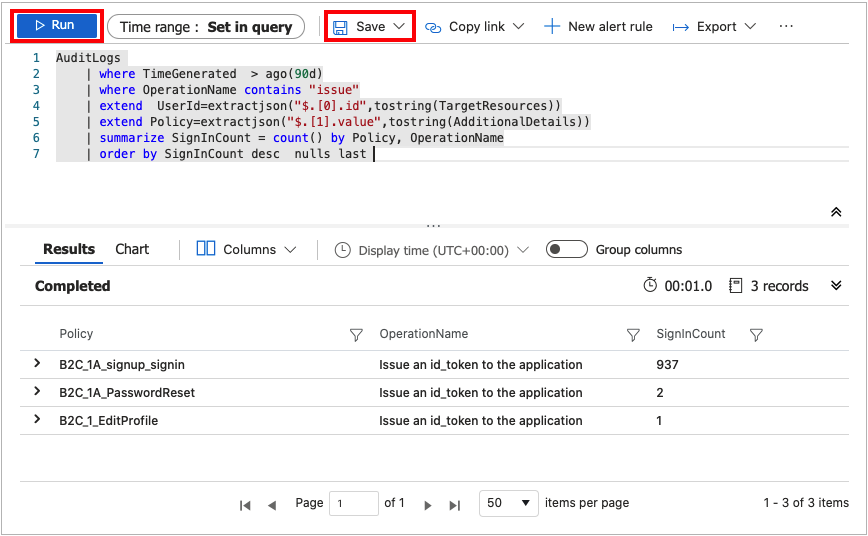Expand the completed status details chevron

pyautogui.click(x=837, y=286)
